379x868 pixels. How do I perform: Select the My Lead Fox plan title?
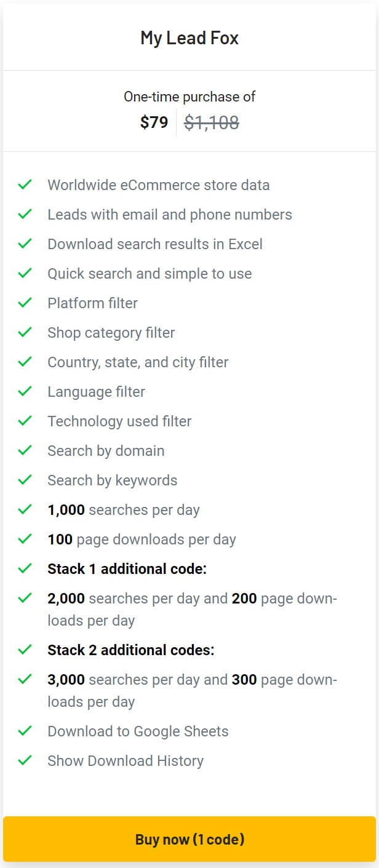coord(189,38)
